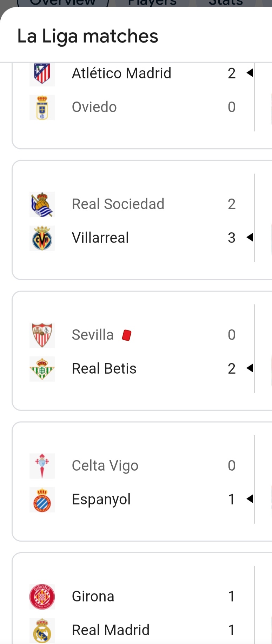Screen dimensions: 272x644
Task: Click the Girona club crest
Action: 42,597
